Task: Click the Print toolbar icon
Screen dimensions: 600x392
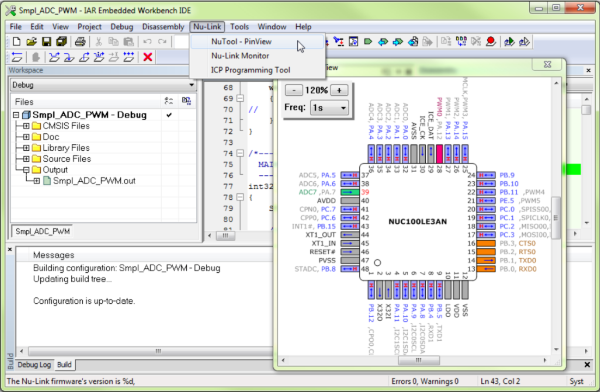Action: 80,42
